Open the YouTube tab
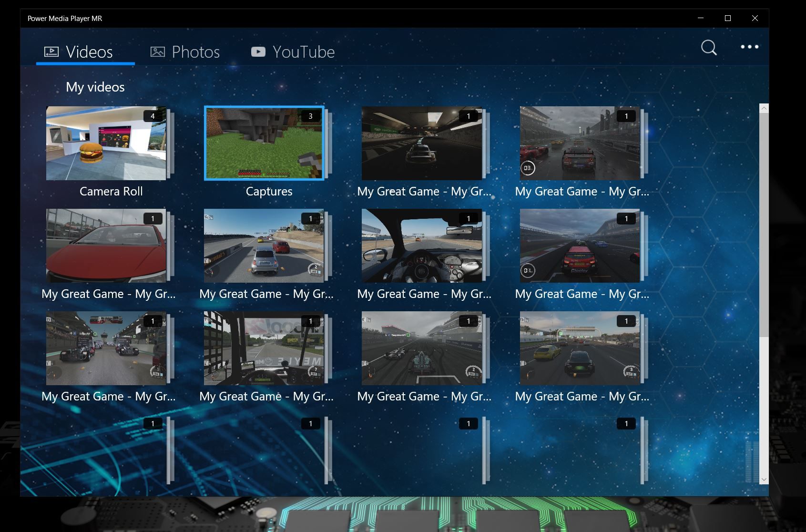The height and width of the screenshot is (532, 806). point(303,51)
